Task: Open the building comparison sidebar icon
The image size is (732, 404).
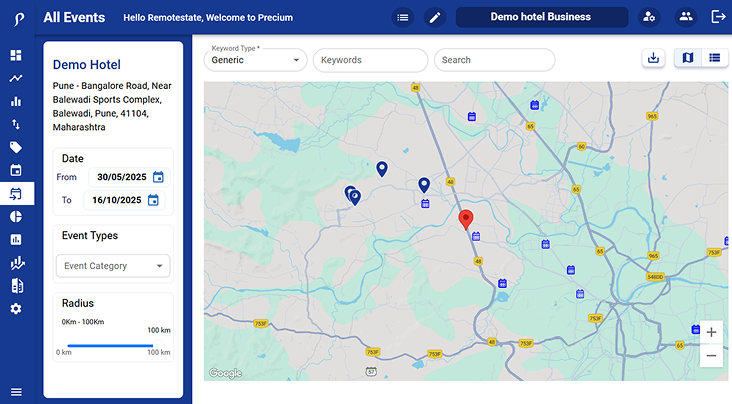Action: pos(17,286)
